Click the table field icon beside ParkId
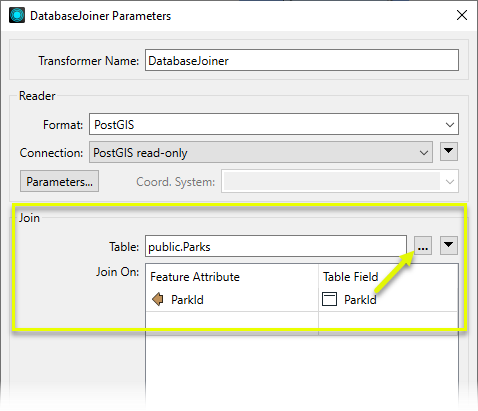 [329, 299]
